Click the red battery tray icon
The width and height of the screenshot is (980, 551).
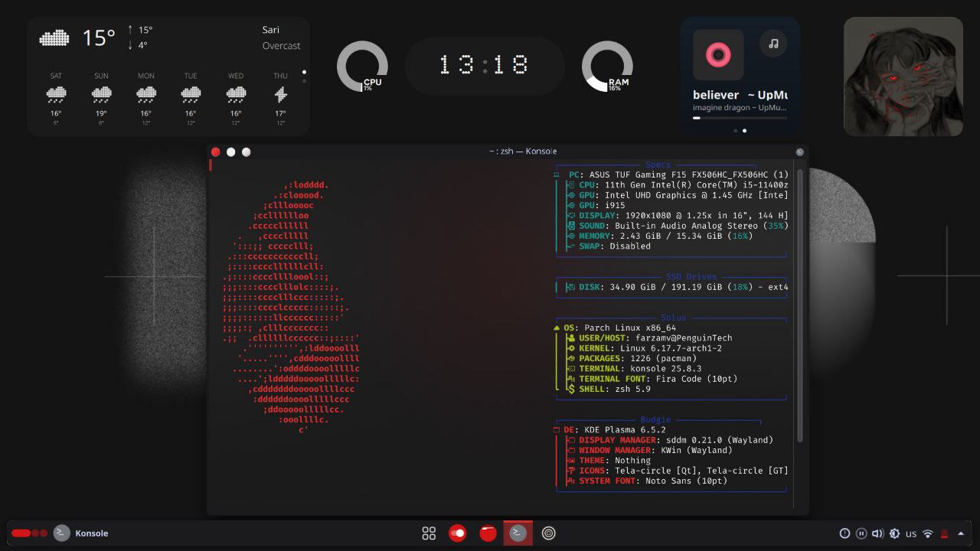pyautogui.click(x=945, y=533)
